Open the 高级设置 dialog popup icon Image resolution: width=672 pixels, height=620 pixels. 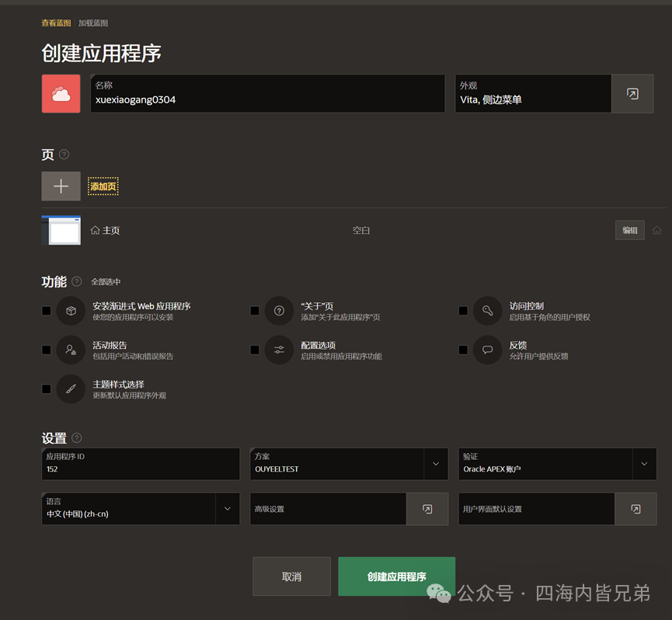click(427, 509)
